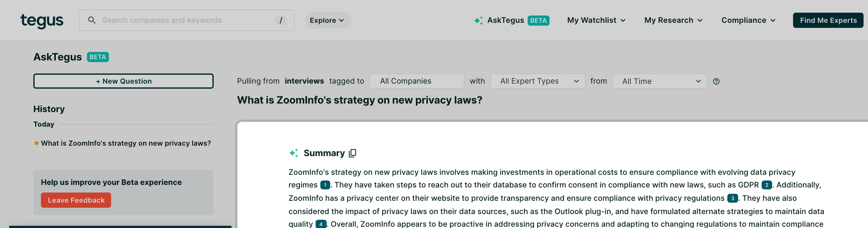The image size is (868, 228).
Task: Click citation badge number 1
Action: point(325,185)
